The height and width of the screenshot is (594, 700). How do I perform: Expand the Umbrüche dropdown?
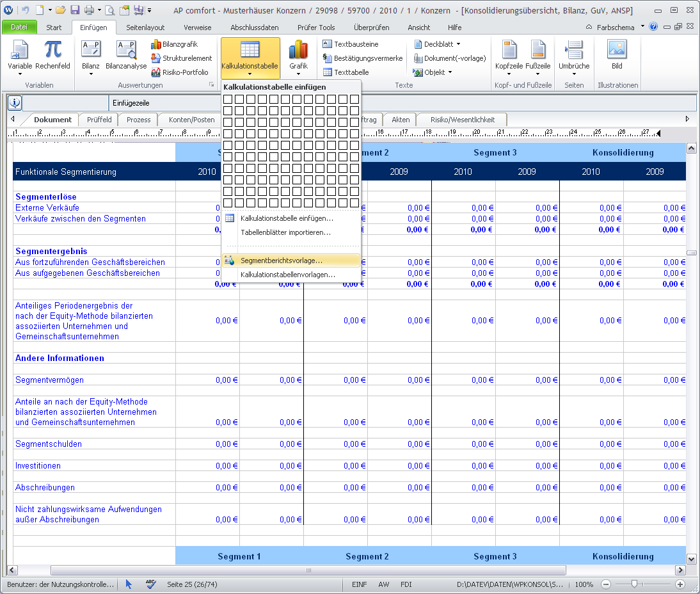point(574,74)
